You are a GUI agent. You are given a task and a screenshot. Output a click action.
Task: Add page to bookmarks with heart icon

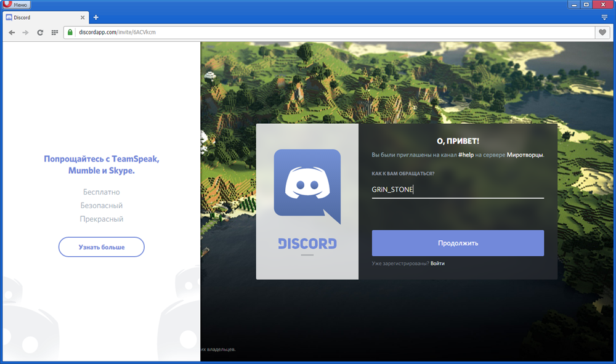(602, 32)
